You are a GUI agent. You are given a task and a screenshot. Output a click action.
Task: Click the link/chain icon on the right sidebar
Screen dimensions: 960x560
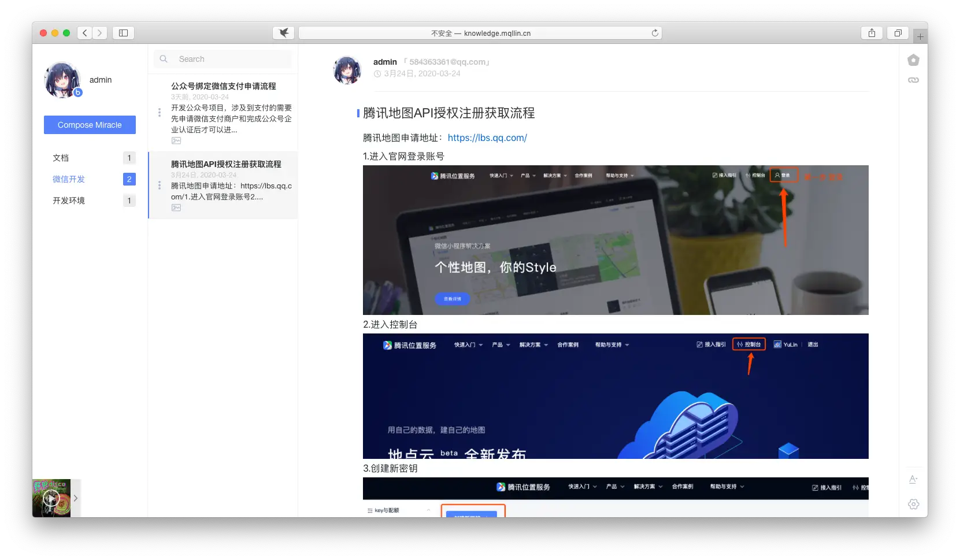914,80
